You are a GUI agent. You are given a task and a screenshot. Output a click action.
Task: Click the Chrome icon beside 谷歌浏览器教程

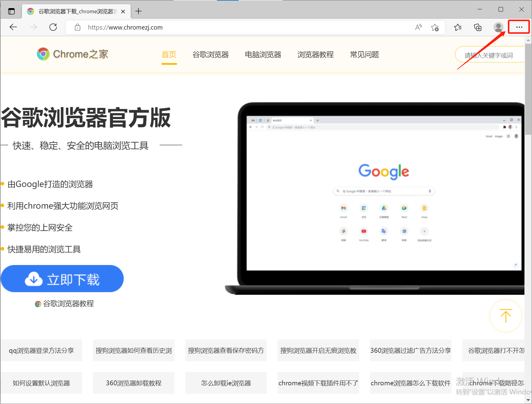[x=38, y=304]
